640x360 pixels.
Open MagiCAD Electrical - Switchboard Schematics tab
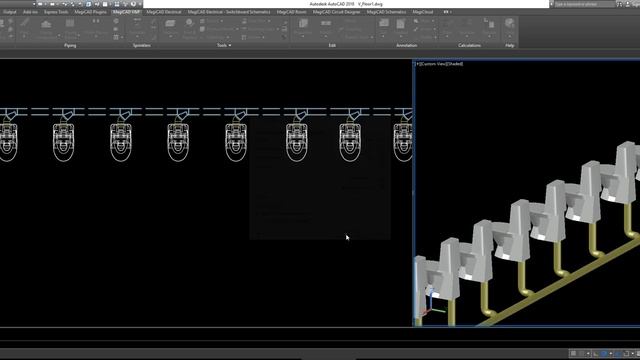[229, 12]
